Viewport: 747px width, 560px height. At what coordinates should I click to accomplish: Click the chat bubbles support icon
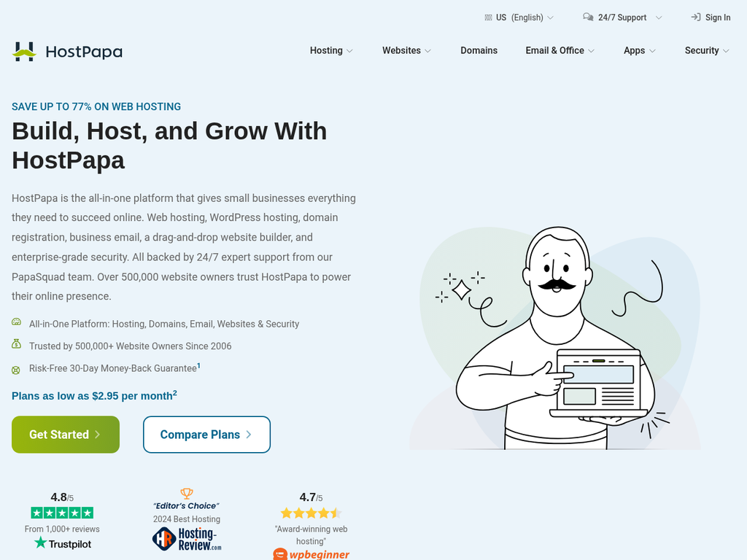pyautogui.click(x=588, y=17)
